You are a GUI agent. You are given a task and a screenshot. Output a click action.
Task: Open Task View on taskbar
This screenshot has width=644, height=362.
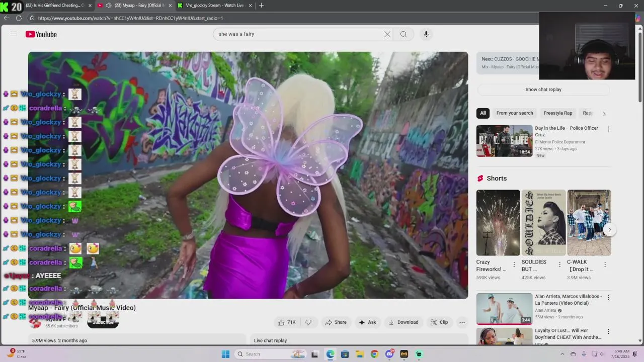point(315,354)
